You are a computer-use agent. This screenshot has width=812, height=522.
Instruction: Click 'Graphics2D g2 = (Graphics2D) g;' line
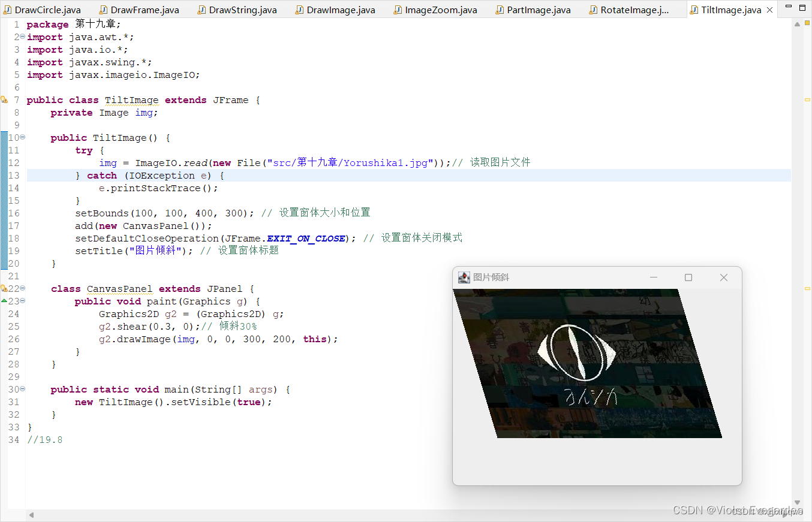pos(192,314)
